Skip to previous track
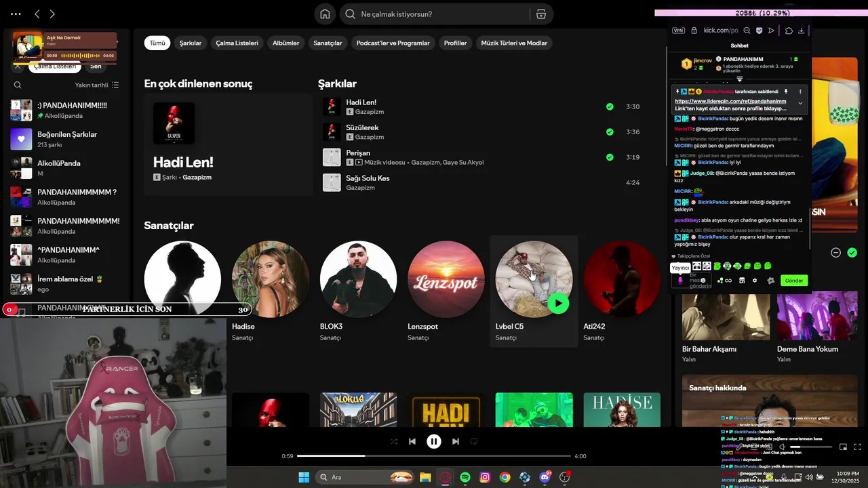Image resolution: width=868 pixels, height=488 pixels. (x=412, y=441)
